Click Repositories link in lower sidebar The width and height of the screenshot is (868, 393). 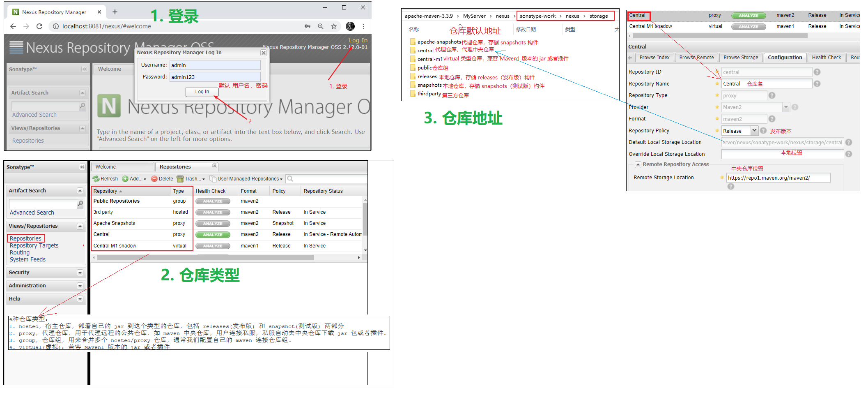pyautogui.click(x=25, y=238)
